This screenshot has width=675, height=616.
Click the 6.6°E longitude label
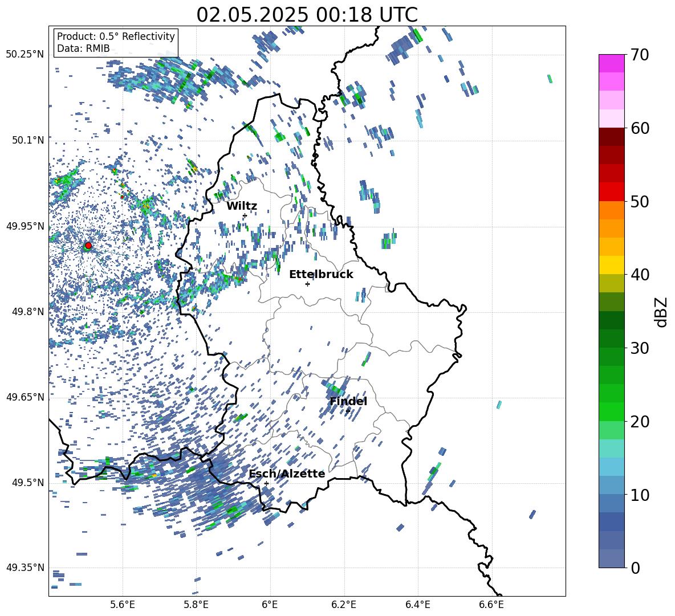point(491,605)
